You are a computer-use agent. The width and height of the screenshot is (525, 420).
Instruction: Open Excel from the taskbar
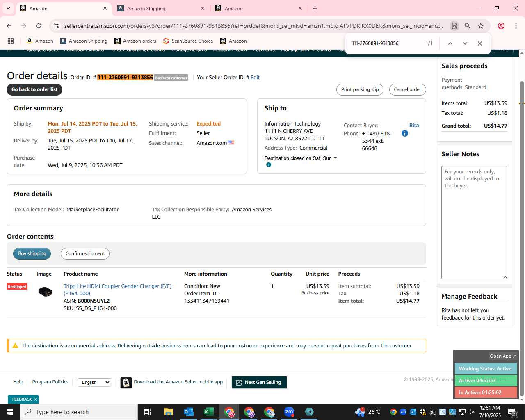pos(208,412)
